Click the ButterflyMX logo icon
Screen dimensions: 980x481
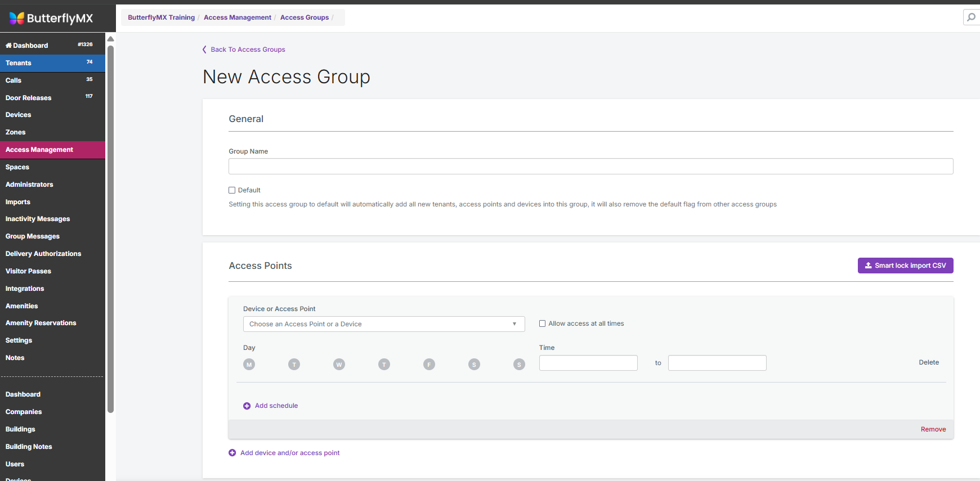17,18
